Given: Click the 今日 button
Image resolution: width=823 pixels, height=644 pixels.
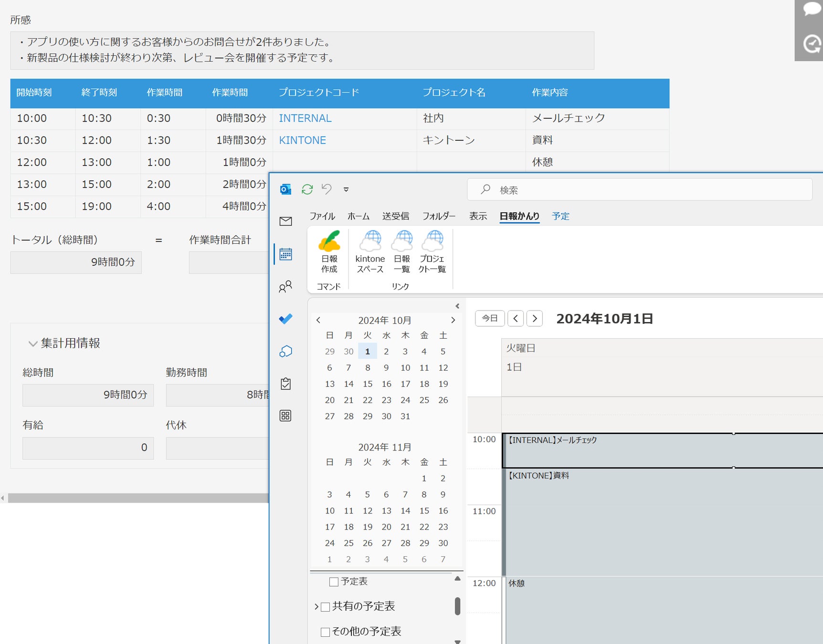Looking at the screenshot, I should (x=490, y=318).
